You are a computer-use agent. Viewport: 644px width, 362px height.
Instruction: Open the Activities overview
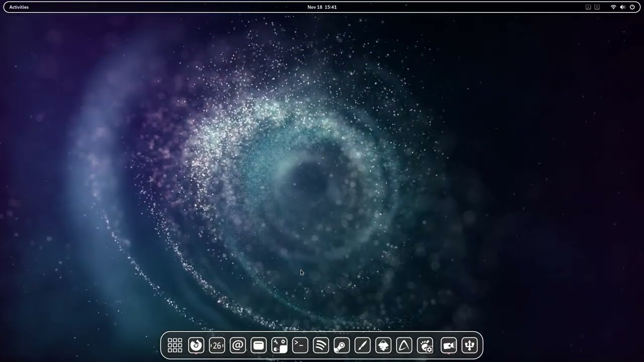click(x=19, y=7)
